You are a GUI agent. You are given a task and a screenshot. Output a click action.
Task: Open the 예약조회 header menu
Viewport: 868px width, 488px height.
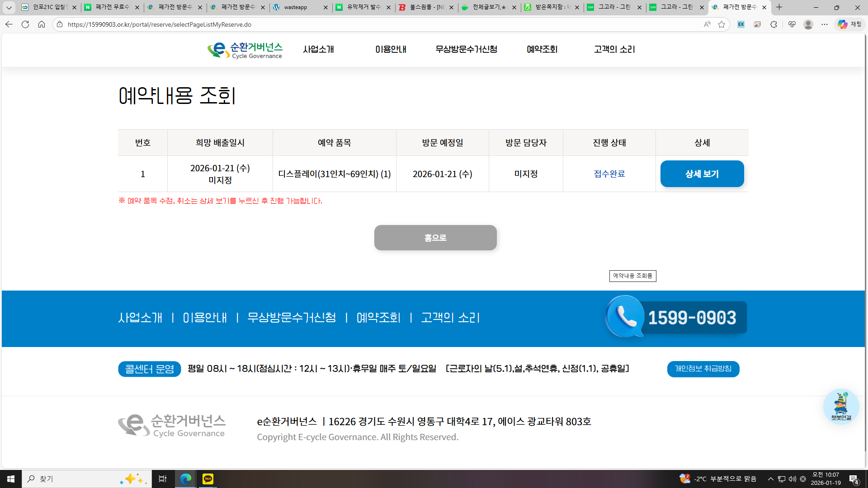coord(542,49)
